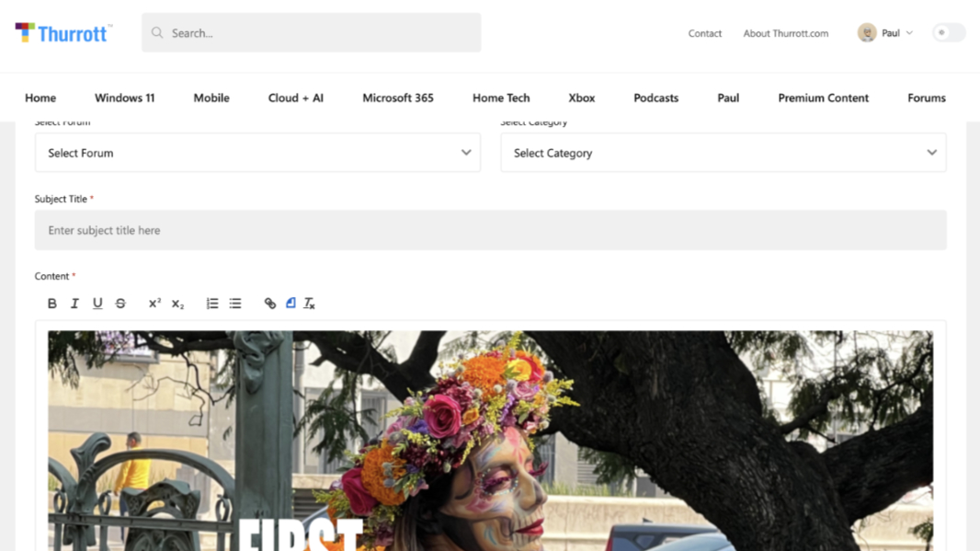Insert a hyperlink in content

pyautogui.click(x=270, y=304)
